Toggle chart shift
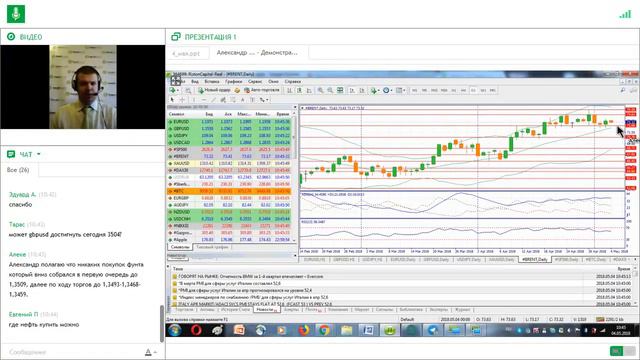Viewport: 640px width, 360px height. pos(362,90)
